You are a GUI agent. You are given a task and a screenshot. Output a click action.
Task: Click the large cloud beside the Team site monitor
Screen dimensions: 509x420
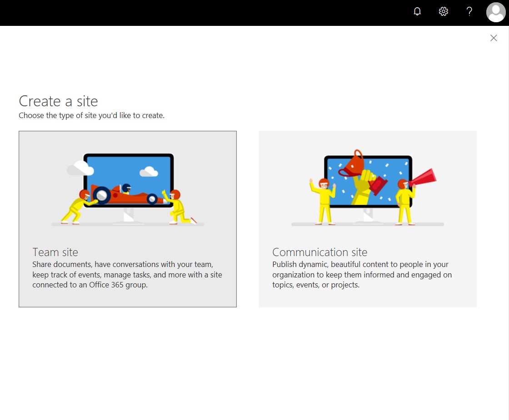click(x=80, y=168)
